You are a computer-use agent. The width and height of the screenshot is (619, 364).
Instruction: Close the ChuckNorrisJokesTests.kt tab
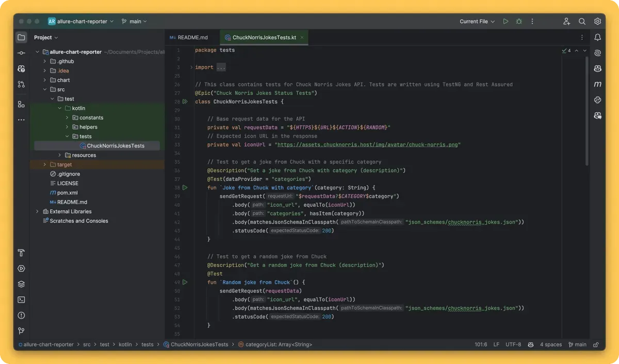click(302, 38)
